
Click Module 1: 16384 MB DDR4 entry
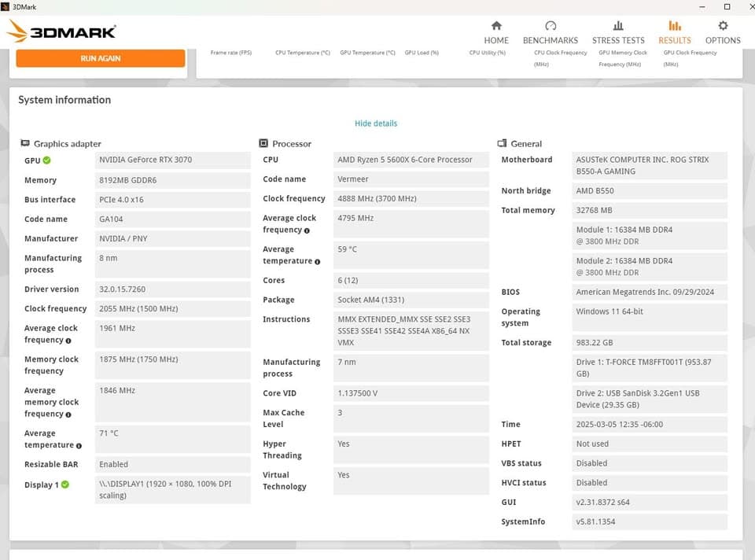tap(650, 235)
